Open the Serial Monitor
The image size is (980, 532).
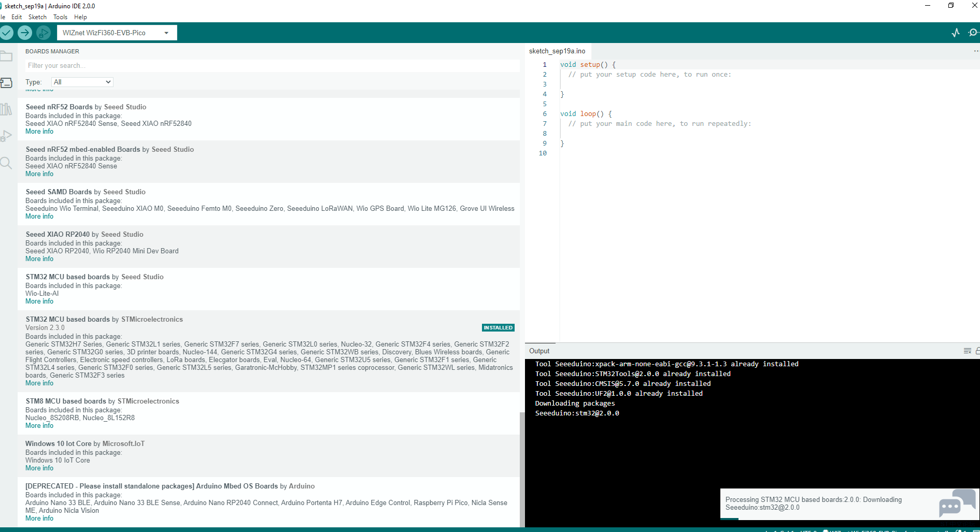point(973,33)
